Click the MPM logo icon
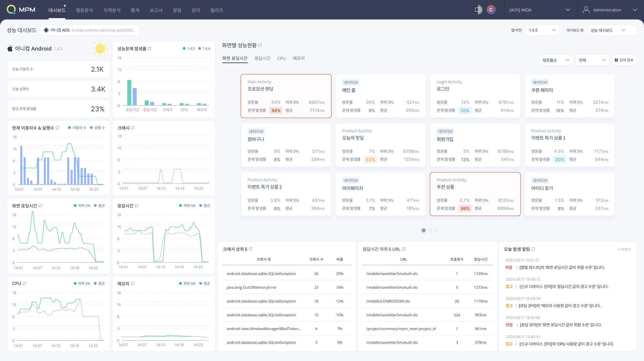Viewport: 644px width, 361px height. [x=11, y=10]
